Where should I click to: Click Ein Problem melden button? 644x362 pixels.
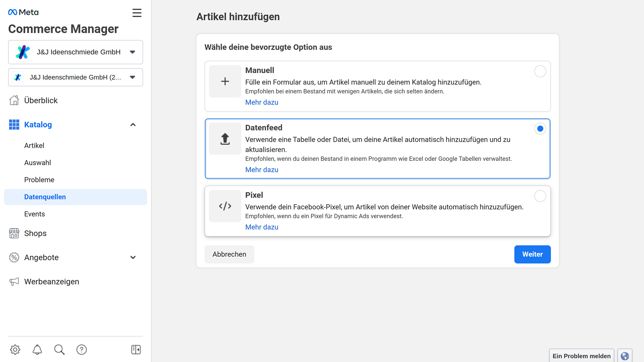point(581,356)
